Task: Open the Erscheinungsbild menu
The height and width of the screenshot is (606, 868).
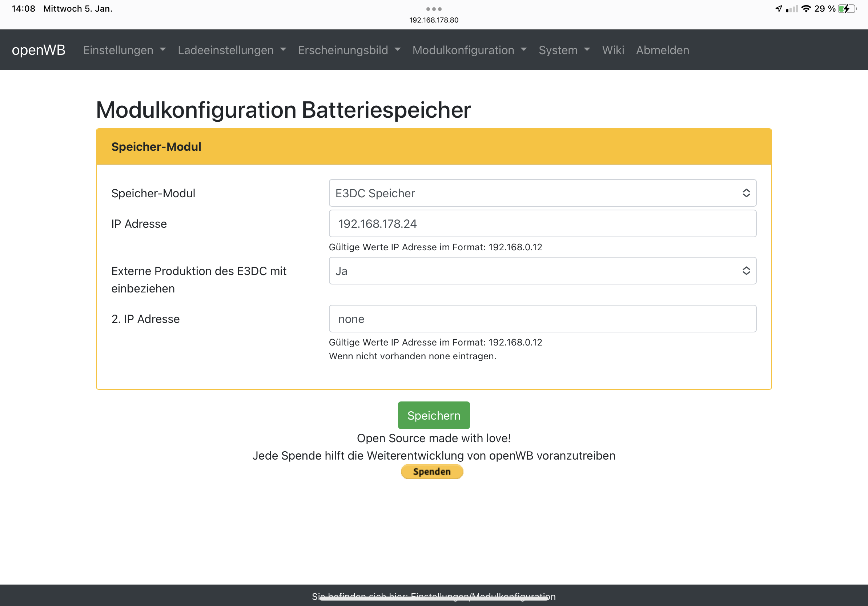Action: 349,50
